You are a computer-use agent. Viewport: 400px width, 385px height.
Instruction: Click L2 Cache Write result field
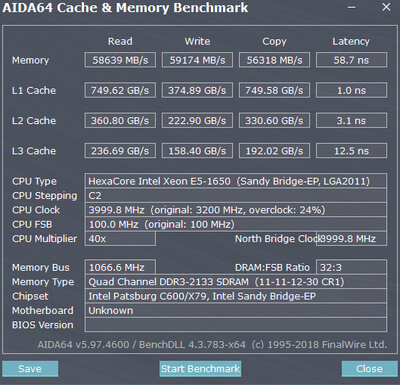click(x=197, y=120)
